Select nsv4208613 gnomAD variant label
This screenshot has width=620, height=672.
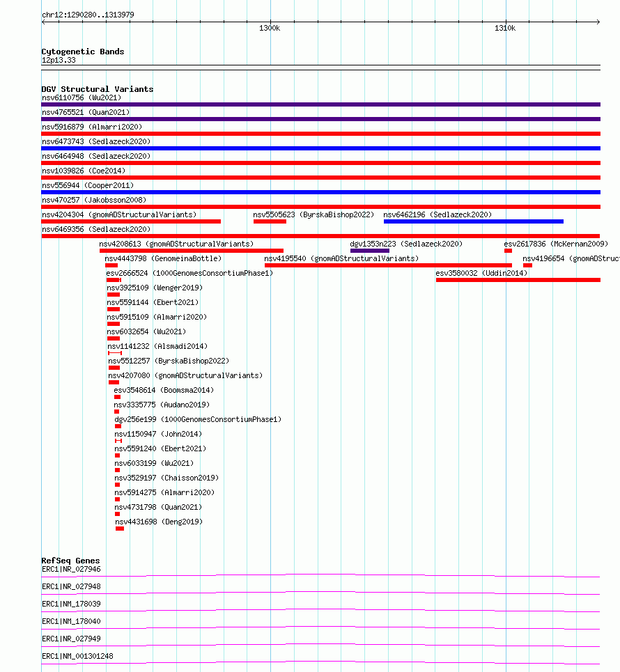coord(176,244)
